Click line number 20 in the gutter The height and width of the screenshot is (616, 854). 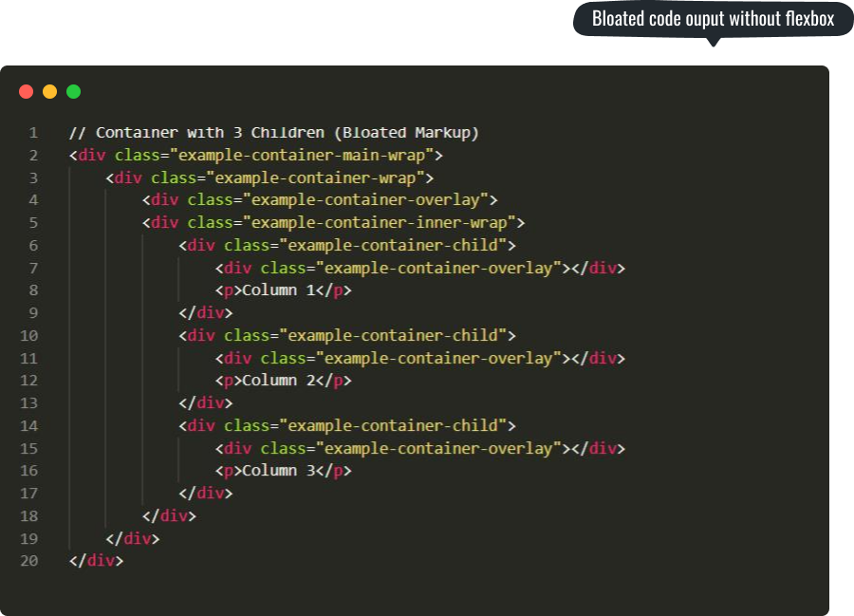[28, 561]
